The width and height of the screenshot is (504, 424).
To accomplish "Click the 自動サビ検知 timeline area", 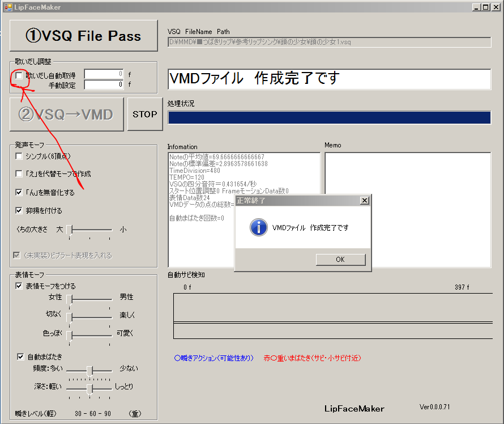I will 333,316.
